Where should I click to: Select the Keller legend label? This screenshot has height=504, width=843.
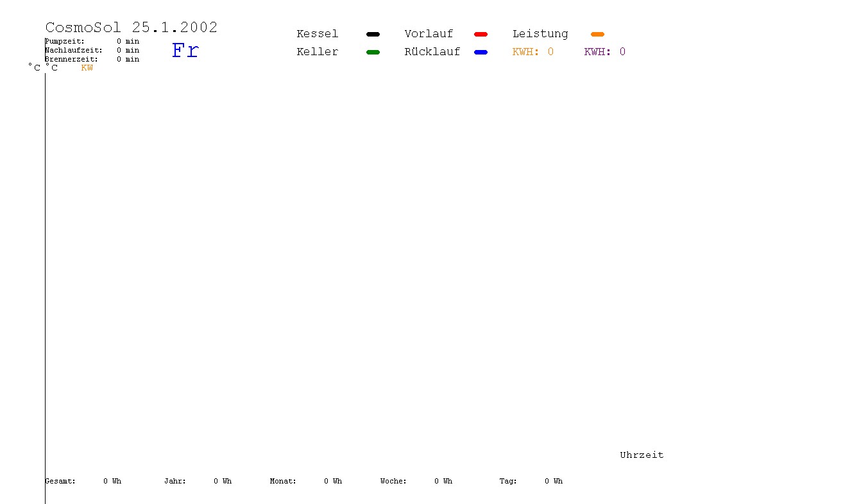317,52
